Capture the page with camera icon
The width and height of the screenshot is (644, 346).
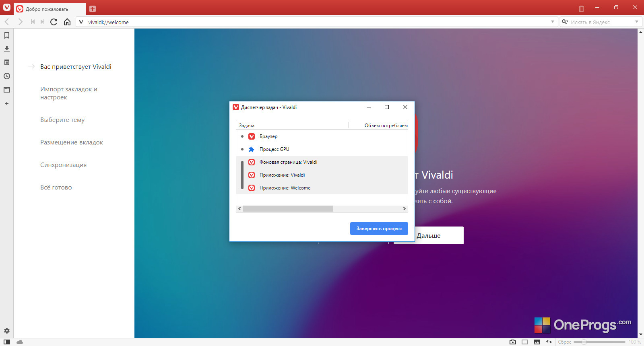pyautogui.click(x=513, y=342)
